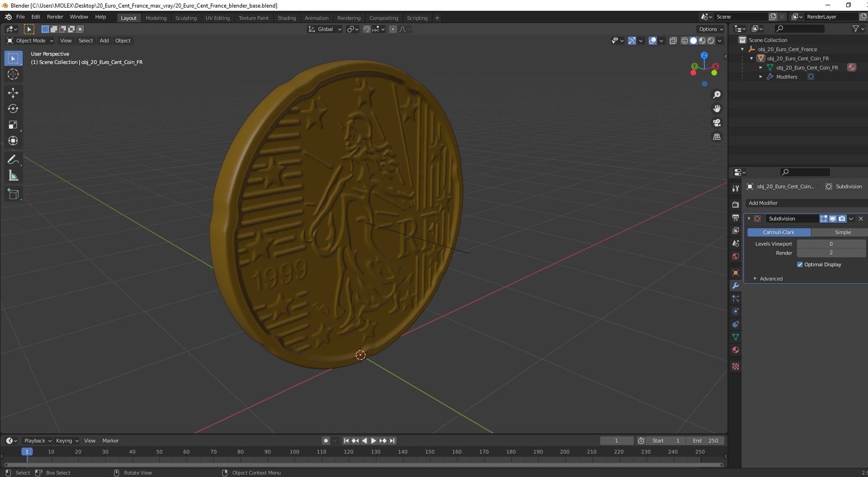Activate the Select Box tool
The height and width of the screenshot is (477, 868).
pyautogui.click(x=13, y=58)
